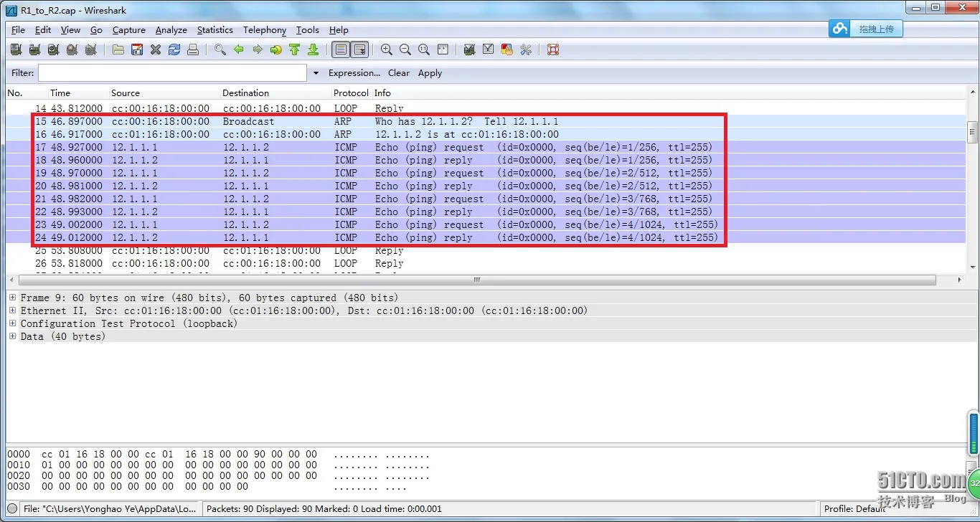
Task: Clear the display filter
Action: point(399,73)
